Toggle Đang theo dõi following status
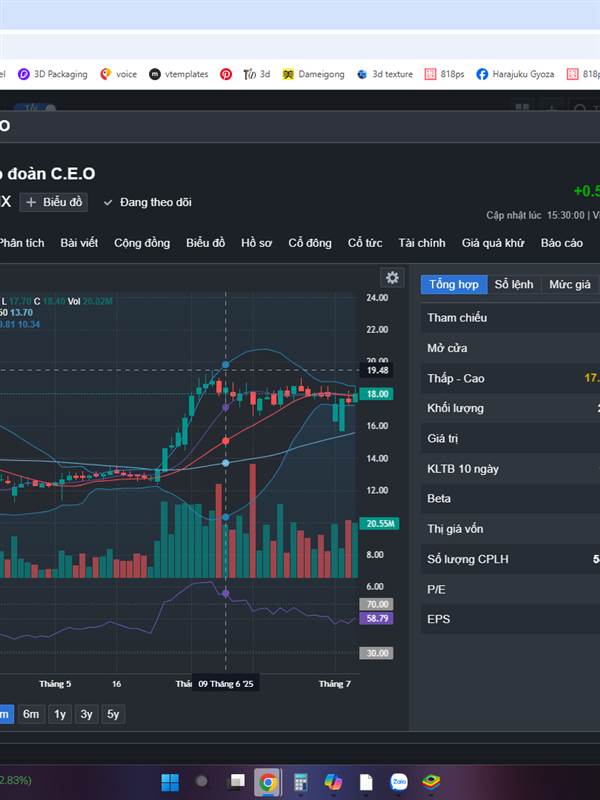 [147, 203]
